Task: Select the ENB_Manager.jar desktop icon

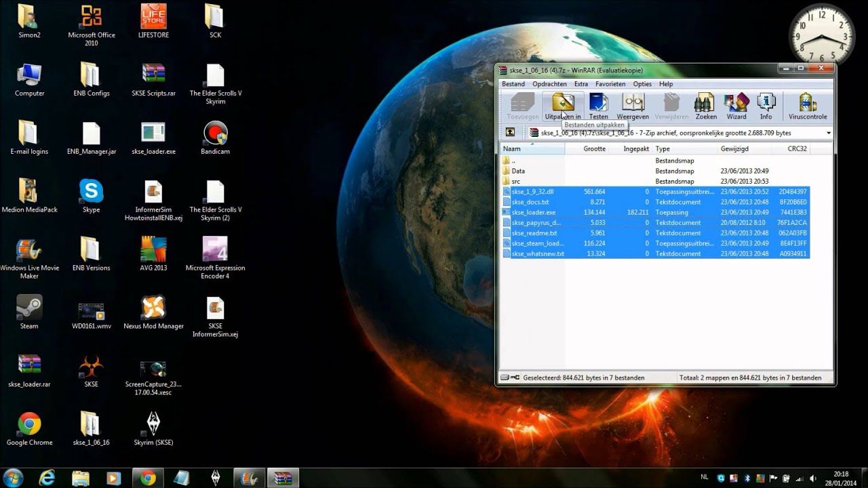Action: [92, 138]
